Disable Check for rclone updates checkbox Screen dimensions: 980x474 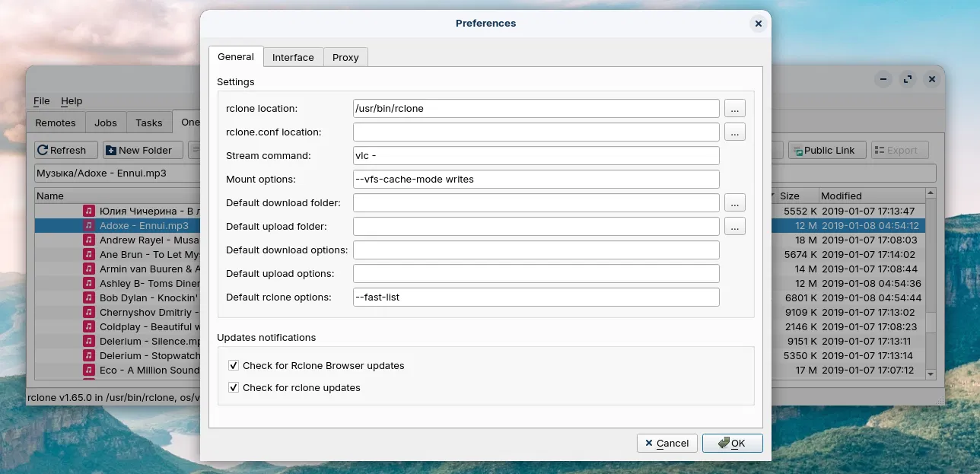[x=234, y=387]
